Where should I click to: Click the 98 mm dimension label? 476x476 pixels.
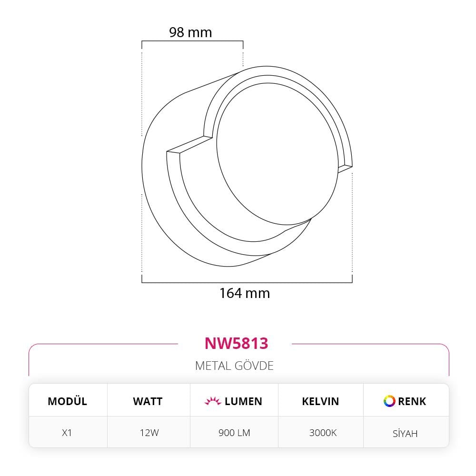[x=190, y=32]
